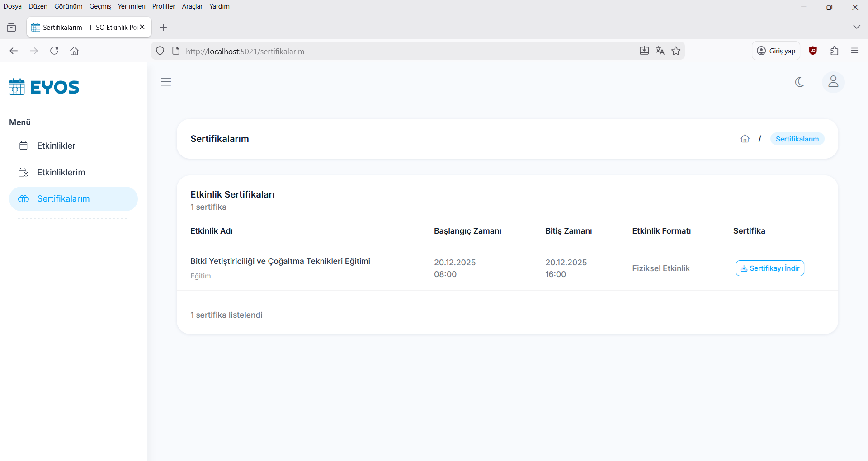Collapse sidebar using the hamburger icon
This screenshot has height=461, width=868.
point(166,82)
